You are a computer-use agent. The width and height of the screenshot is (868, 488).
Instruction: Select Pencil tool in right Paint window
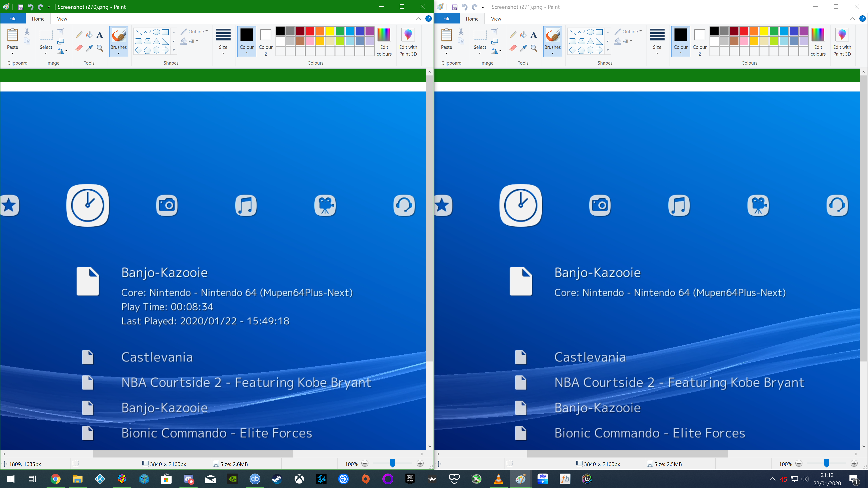pos(513,35)
